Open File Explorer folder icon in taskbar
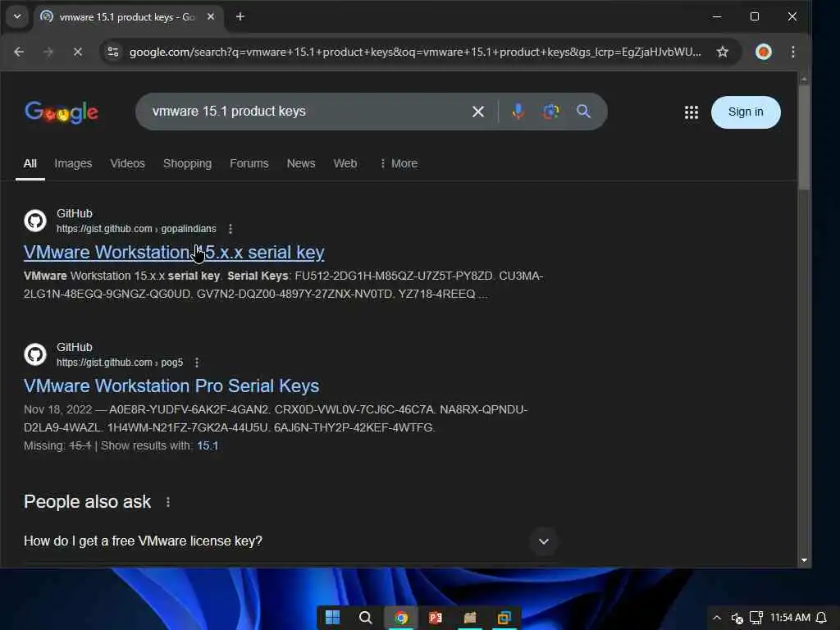Screen dimensions: 840x630 click(x=470, y=618)
